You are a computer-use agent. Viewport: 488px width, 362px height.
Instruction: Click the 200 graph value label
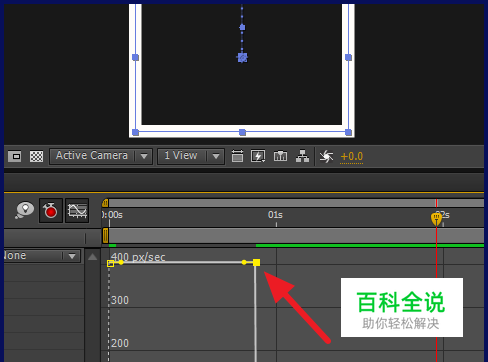pos(120,343)
